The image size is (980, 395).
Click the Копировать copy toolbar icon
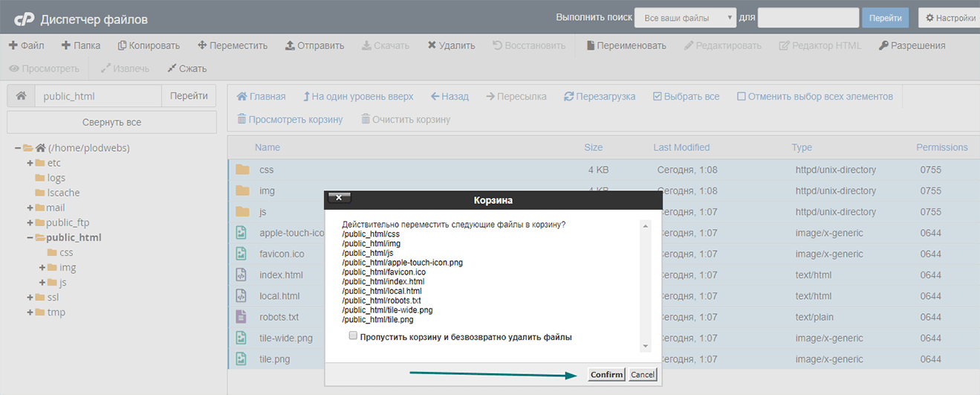point(122,45)
